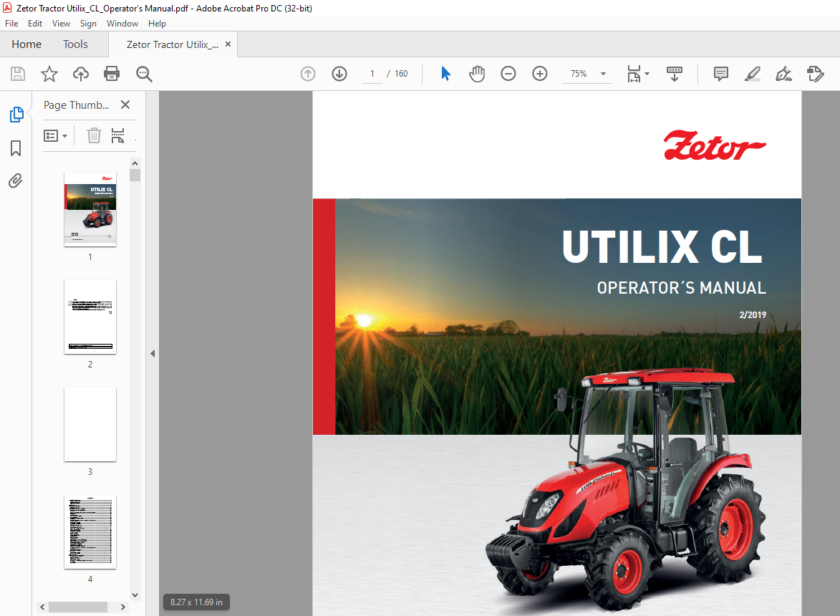The image size is (840, 616).
Task: Click the UTILIX CL title on page
Action: click(x=662, y=247)
